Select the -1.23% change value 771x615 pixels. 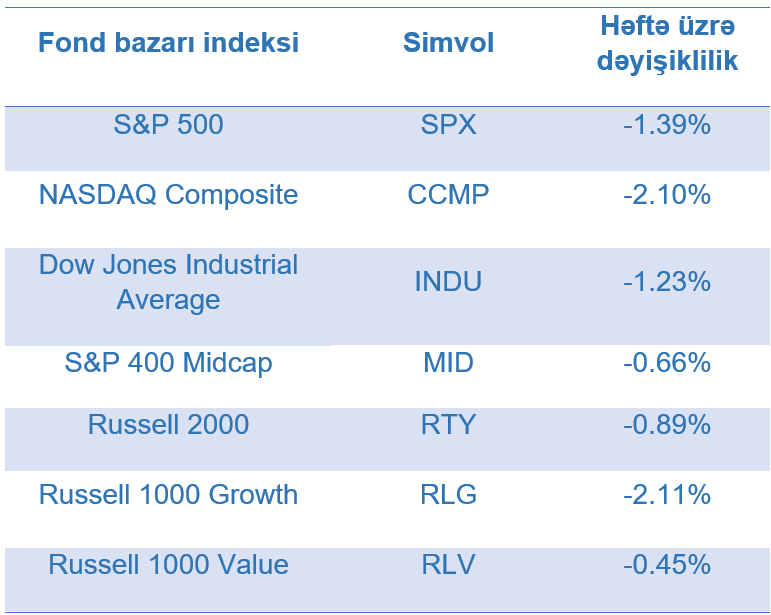pos(666,282)
